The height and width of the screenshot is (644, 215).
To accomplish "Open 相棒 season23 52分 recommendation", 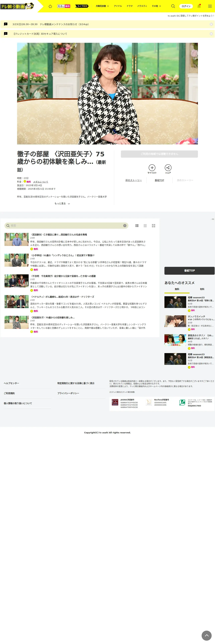I will [190, 360].
